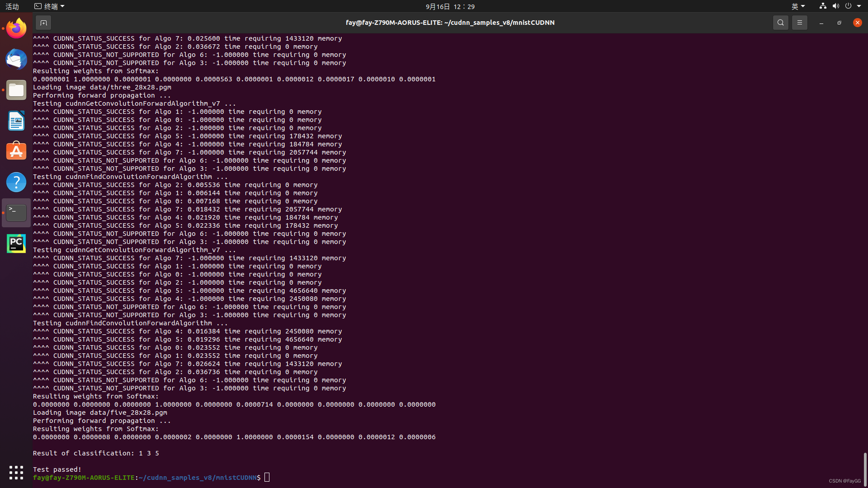Launch LibreOffice Writer from the dock
The height and width of the screenshot is (488, 868).
coord(16,121)
